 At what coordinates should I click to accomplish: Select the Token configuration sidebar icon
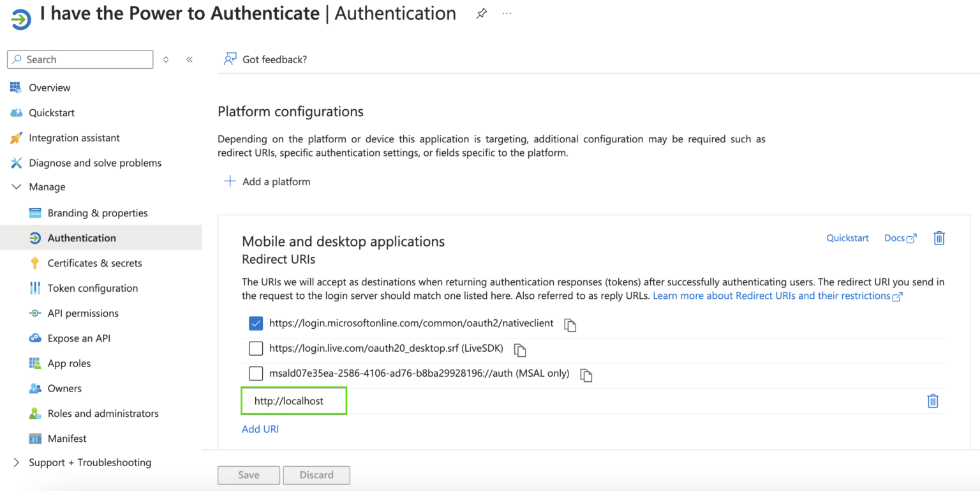tap(34, 288)
